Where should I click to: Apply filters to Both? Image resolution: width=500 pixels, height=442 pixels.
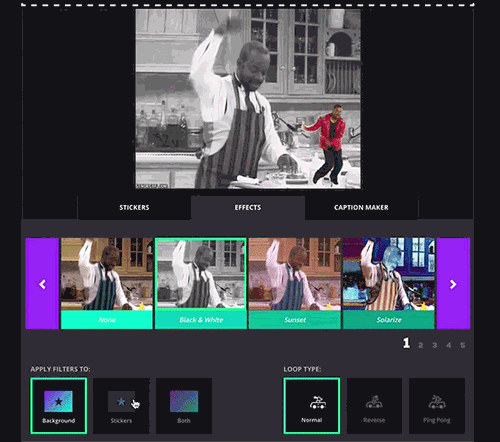(x=184, y=406)
